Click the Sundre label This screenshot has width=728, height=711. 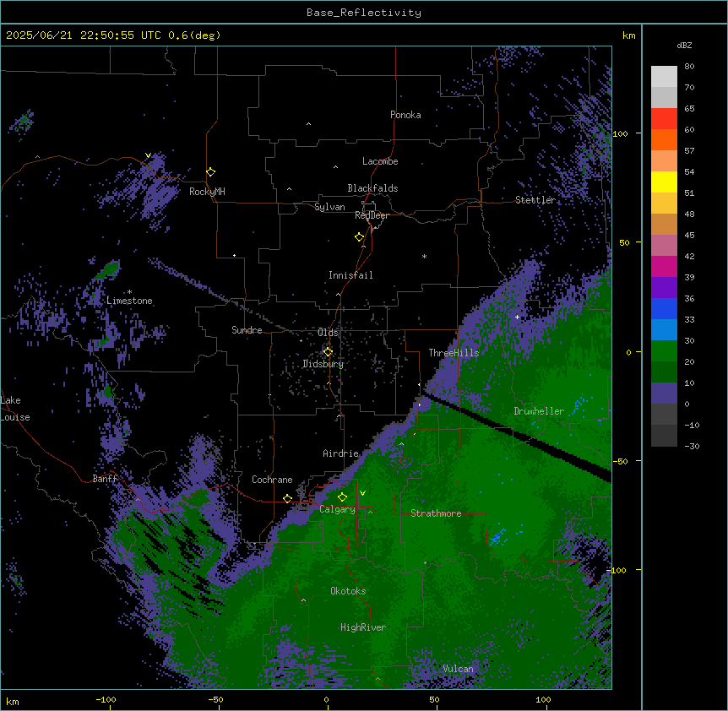247,330
